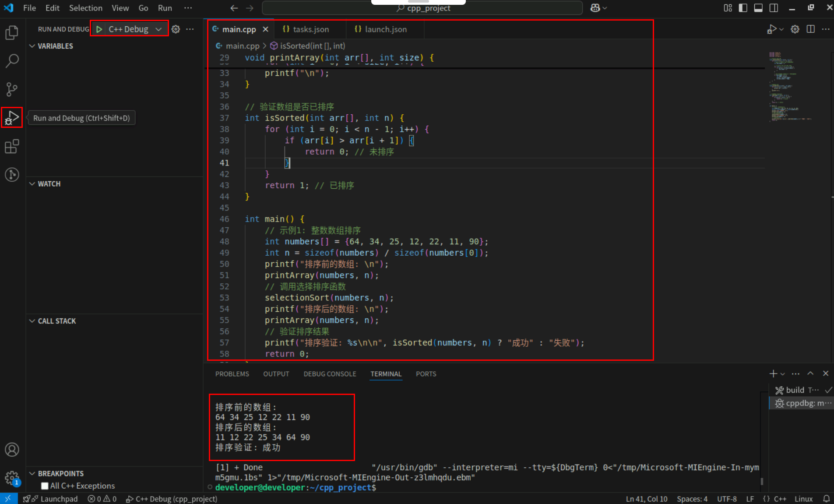This screenshot has height=504, width=834.
Task: Toggle secondary side bar visibility
Action: [774, 8]
